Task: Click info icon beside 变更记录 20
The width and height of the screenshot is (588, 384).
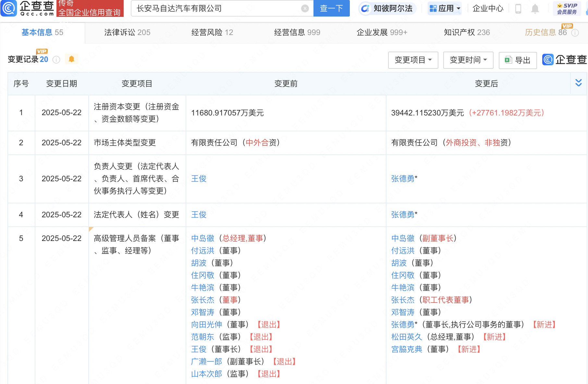Action: pyautogui.click(x=56, y=60)
